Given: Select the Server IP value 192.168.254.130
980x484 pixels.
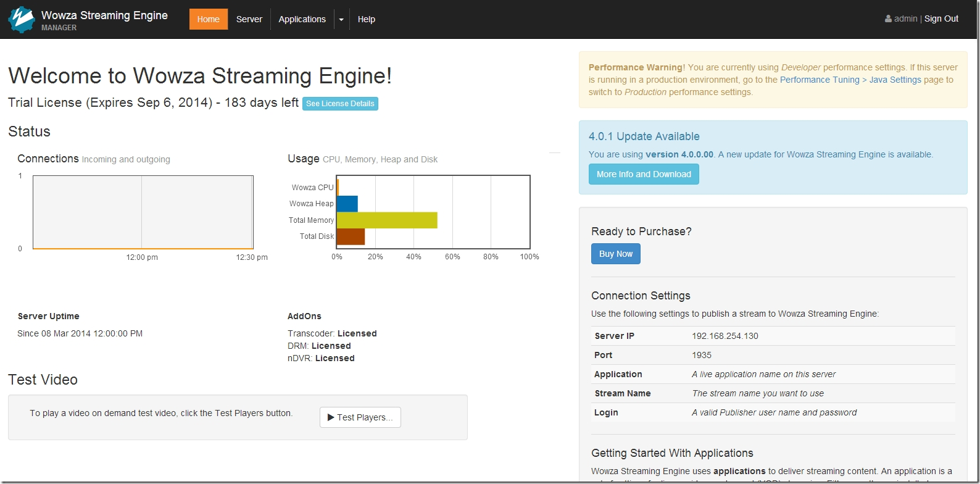Looking at the screenshot, I should [x=725, y=336].
